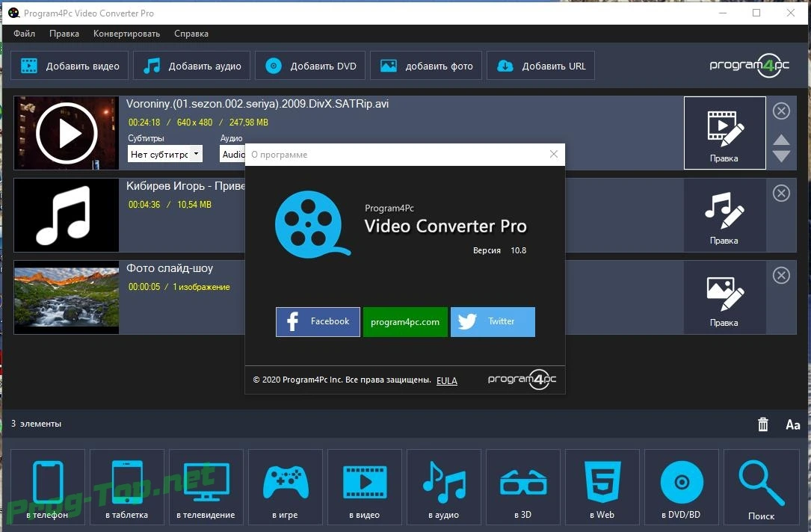The width and height of the screenshot is (811, 532).
Task: Visit program4pc.com via green button
Action: coord(405,321)
